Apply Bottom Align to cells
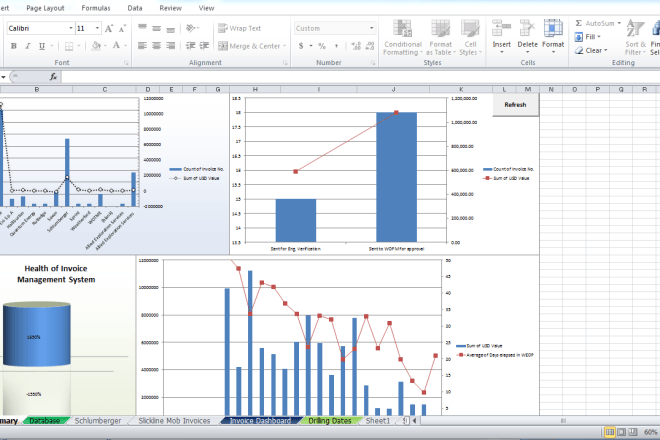Image resolution: width=660 pixels, height=440 pixels. [170, 28]
